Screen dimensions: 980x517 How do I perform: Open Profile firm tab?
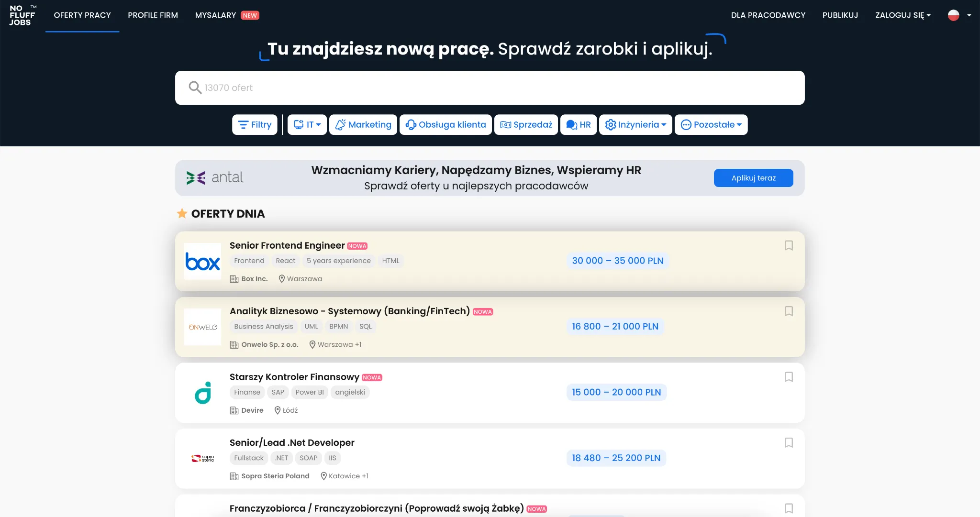pos(153,15)
